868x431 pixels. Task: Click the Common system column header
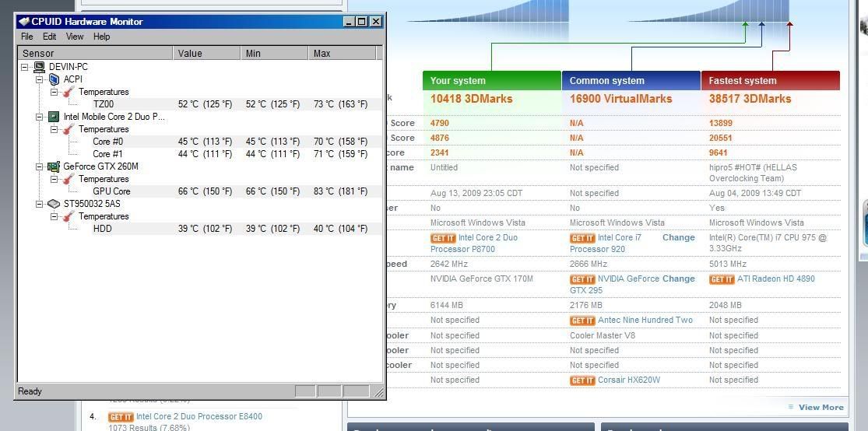(x=631, y=80)
